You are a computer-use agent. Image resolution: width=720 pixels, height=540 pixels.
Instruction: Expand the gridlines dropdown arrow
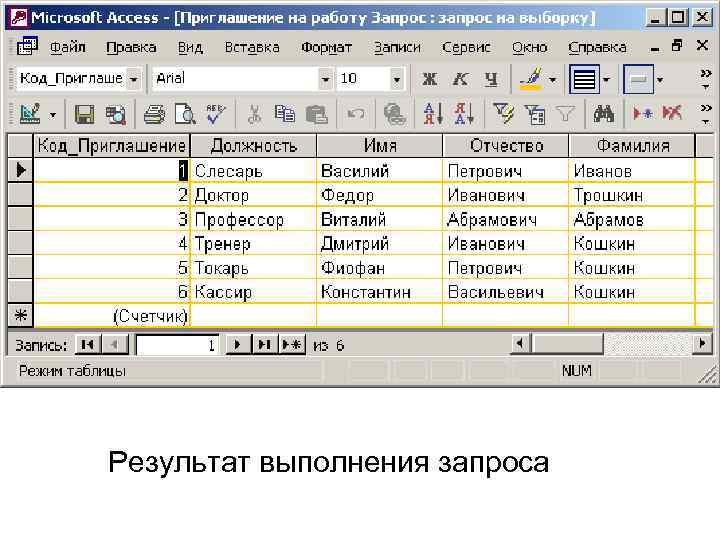(607, 80)
